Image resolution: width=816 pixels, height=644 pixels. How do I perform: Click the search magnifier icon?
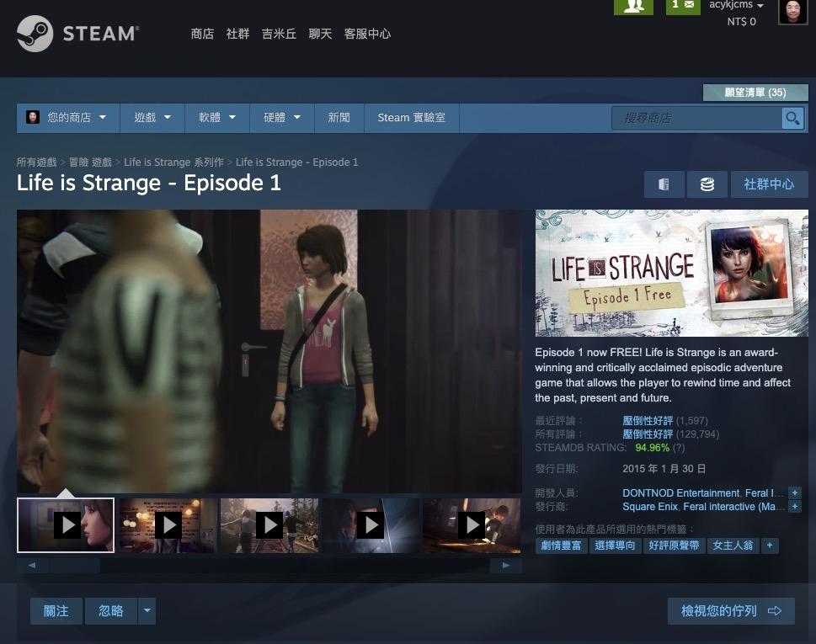pos(792,118)
